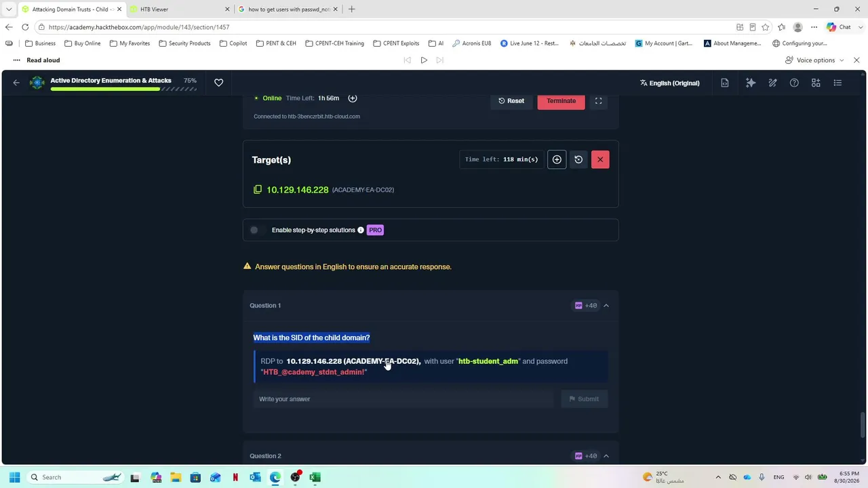Click the module progress bar at 75%
Screen dimensions: 868x488
click(x=123, y=89)
